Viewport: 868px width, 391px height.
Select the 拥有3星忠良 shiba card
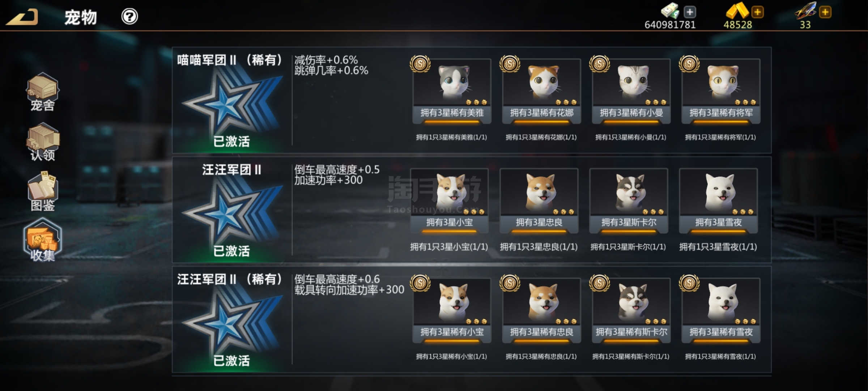point(539,201)
